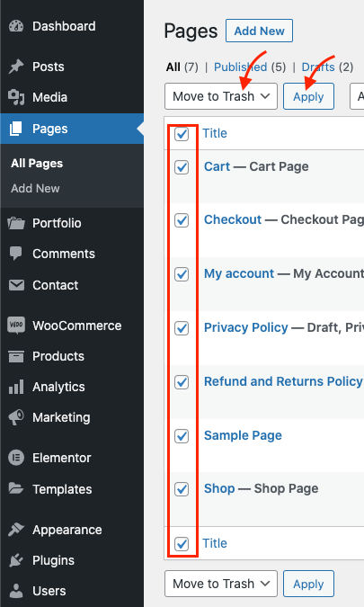Screen dimensions: 364x607
Task: Open the My account page title link
Action: tap(239, 273)
